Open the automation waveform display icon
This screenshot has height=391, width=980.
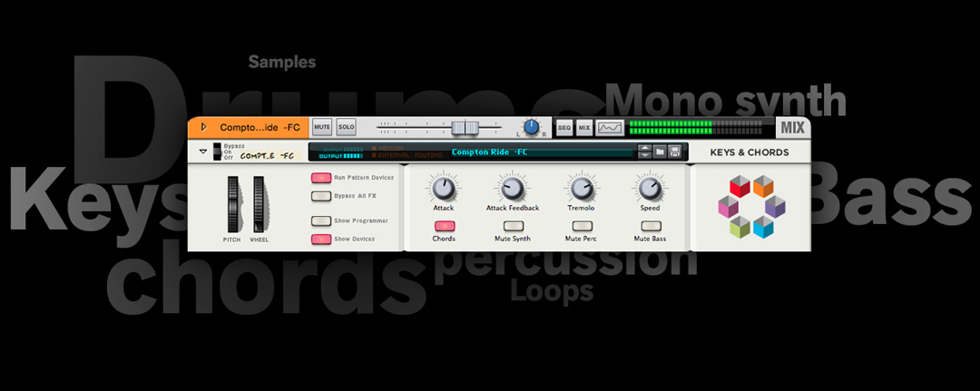(610, 128)
